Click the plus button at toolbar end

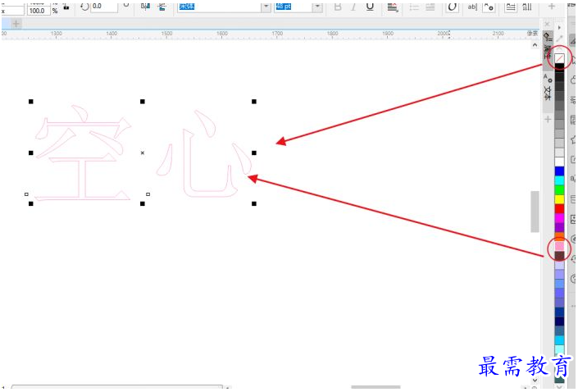tap(552, 7)
